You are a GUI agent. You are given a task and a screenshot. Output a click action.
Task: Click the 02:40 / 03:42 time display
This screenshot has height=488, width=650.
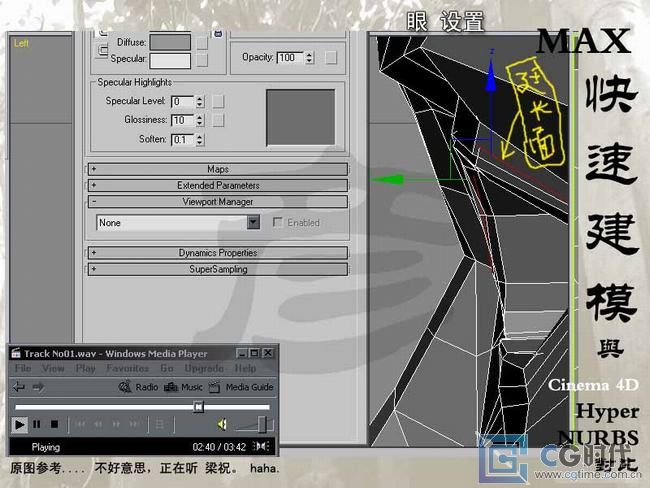(219, 447)
